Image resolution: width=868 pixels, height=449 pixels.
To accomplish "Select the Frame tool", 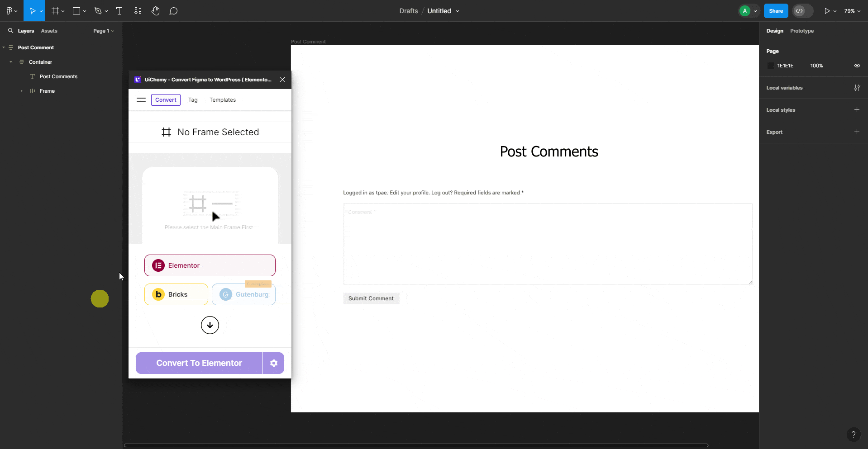I will click(x=55, y=10).
